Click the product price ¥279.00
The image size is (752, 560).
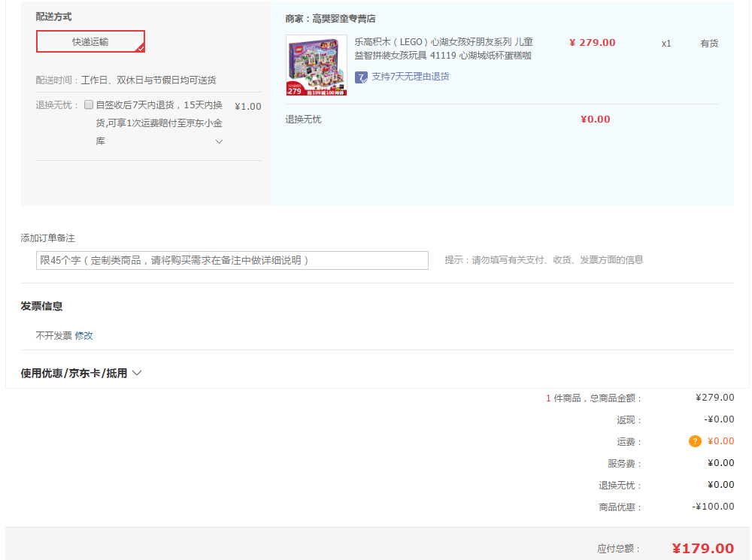[x=593, y=43]
